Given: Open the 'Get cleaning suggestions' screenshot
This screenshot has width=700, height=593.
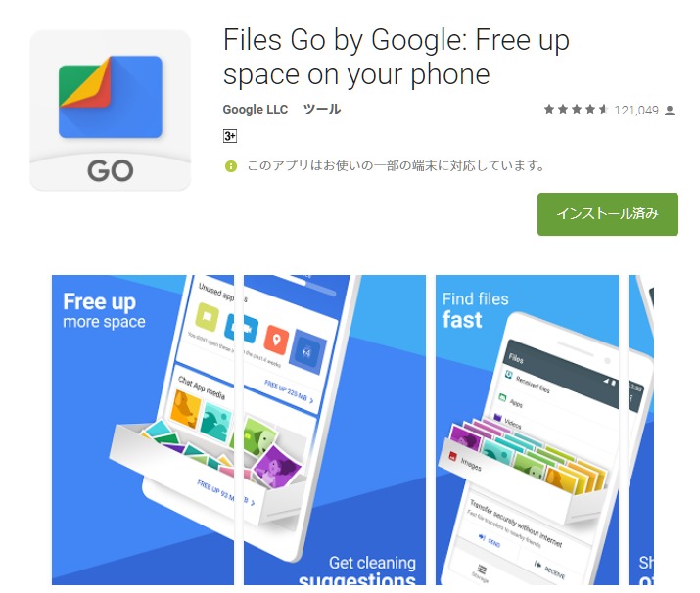Looking at the screenshot, I should tap(335, 430).
